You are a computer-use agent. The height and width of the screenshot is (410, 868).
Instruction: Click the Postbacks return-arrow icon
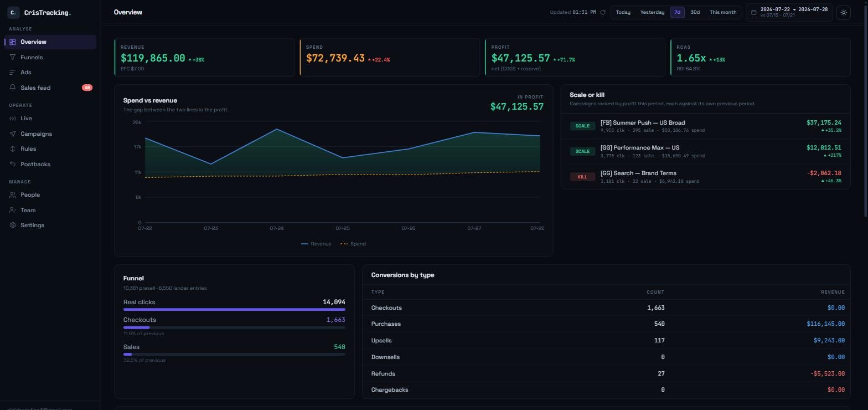click(x=13, y=164)
